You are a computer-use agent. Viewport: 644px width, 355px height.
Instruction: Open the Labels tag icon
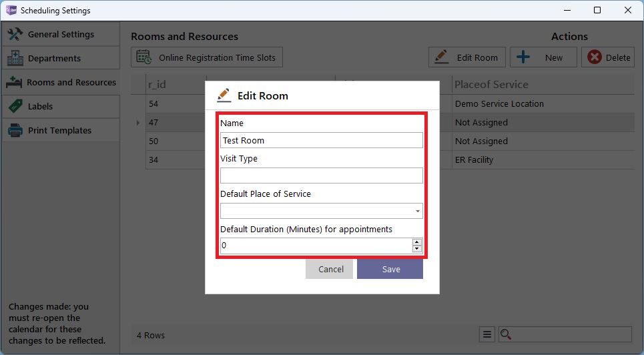coord(15,106)
